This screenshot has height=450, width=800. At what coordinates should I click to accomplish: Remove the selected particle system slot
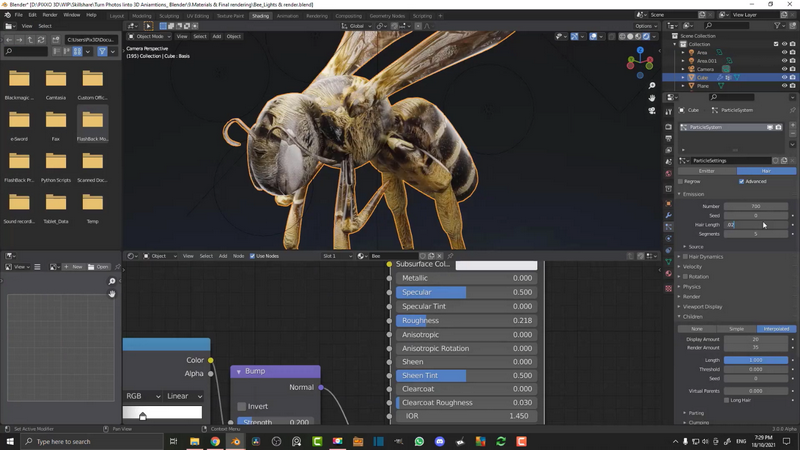[x=792, y=134]
